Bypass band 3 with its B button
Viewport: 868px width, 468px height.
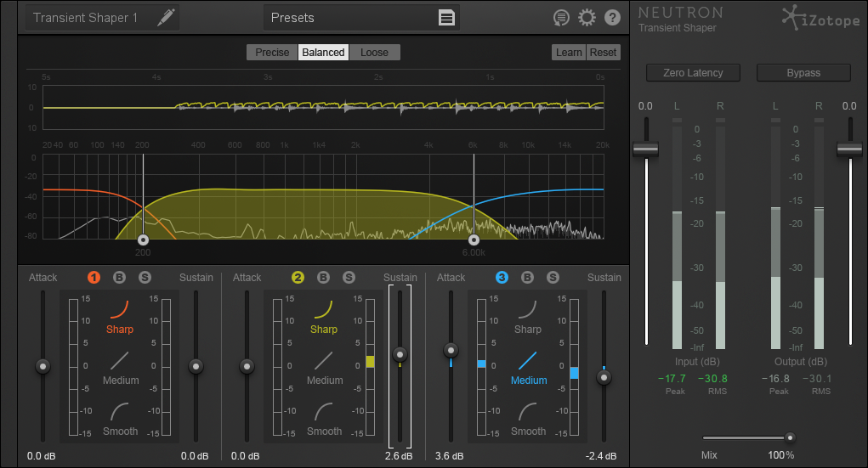point(527,277)
